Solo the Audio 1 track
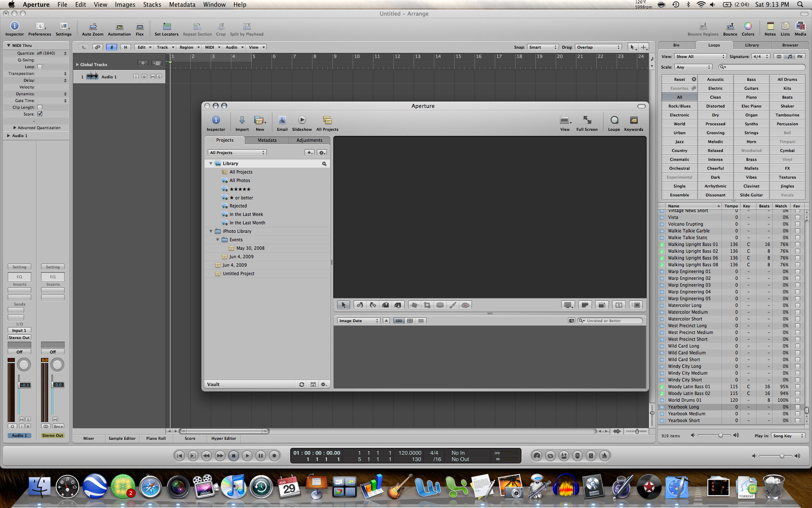The height and width of the screenshot is (508, 812). point(159,77)
